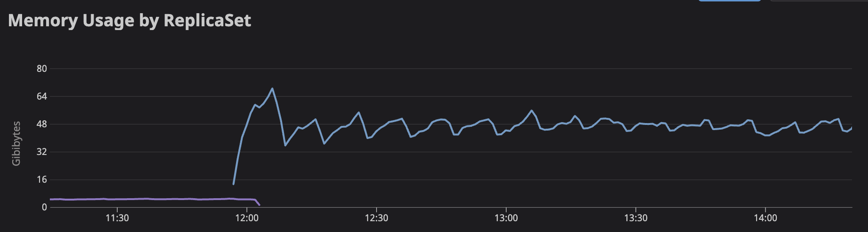The height and width of the screenshot is (232, 868).
Task: Click the 16 label on the y-axis
Action: click(42, 179)
